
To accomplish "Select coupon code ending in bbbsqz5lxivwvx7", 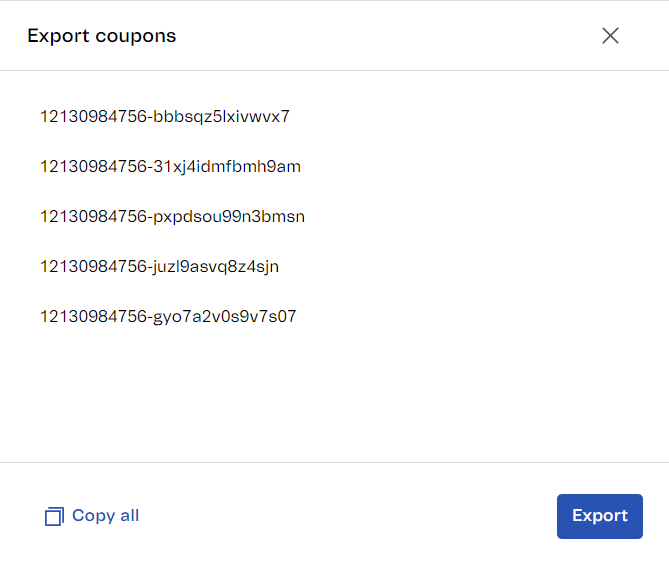I will pos(165,117).
